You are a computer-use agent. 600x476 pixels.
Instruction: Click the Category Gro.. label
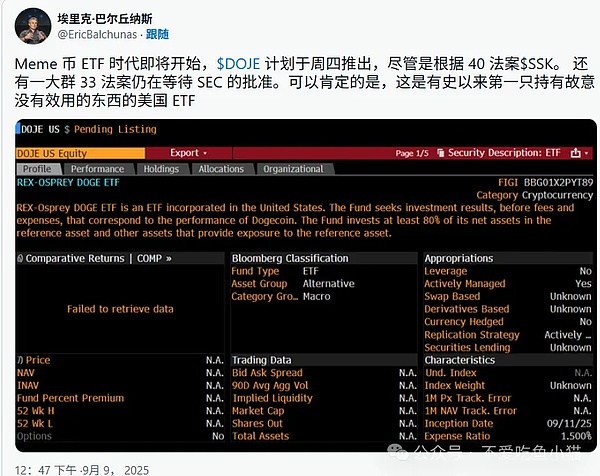[265, 297]
